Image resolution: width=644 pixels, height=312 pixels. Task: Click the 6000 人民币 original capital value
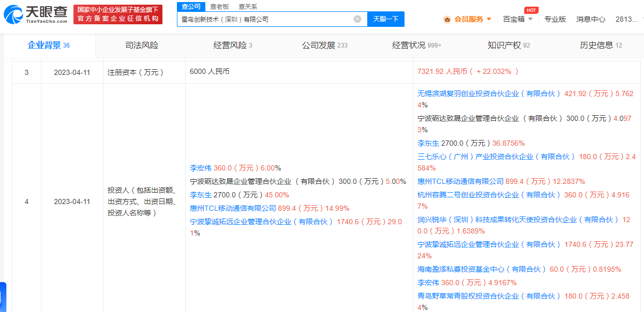tap(209, 71)
